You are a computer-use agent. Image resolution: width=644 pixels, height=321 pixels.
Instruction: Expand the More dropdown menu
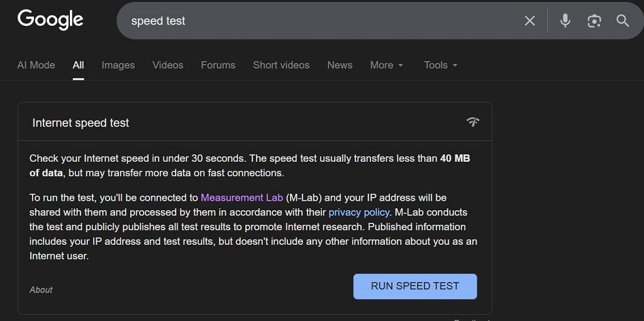[x=387, y=65]
